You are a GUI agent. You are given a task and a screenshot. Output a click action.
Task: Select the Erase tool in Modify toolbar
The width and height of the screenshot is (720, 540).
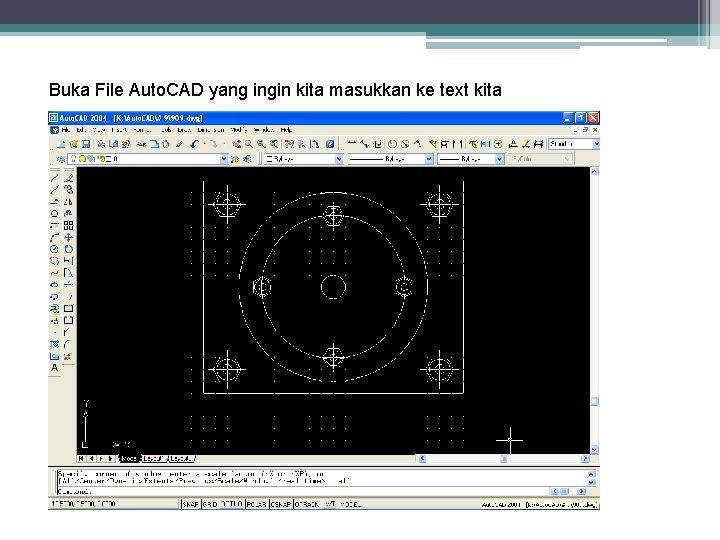coord(68,178)
